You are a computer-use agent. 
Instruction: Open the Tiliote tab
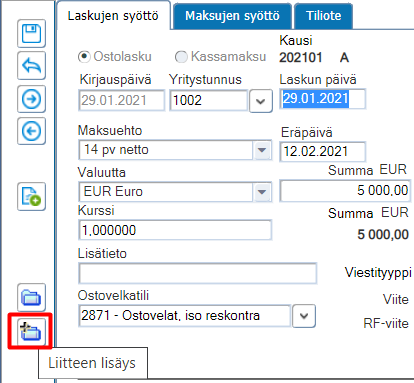(x=323, y=16)
